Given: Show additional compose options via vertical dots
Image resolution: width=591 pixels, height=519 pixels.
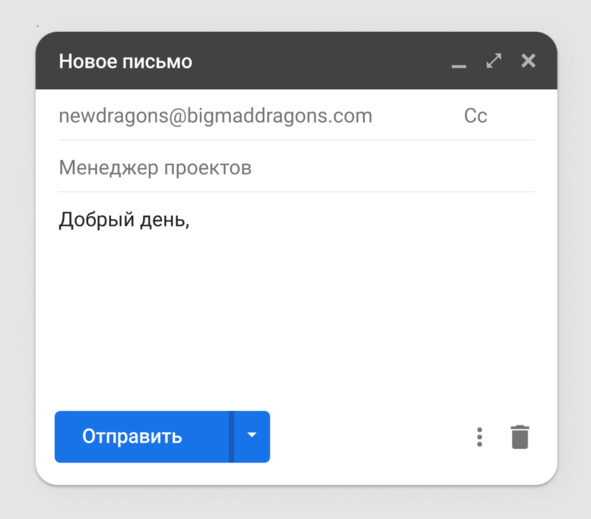Looking at the screenshot, I should point(479,437).
